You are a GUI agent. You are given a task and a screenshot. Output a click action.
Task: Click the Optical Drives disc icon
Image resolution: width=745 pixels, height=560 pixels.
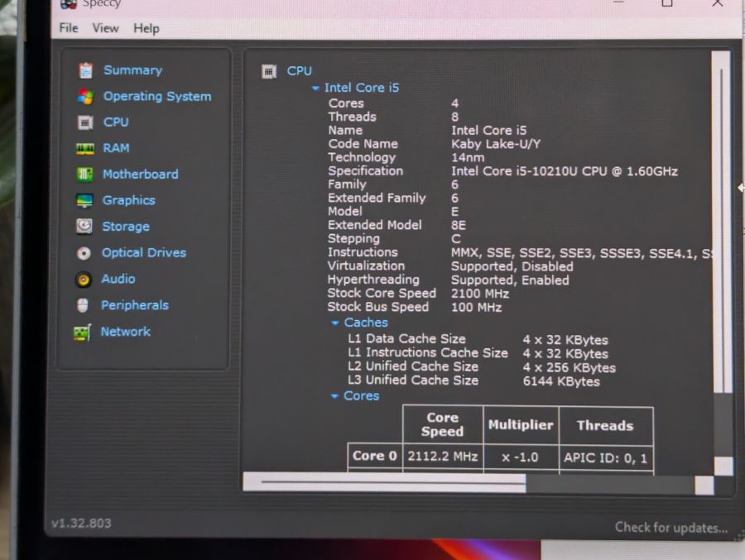coord(84,253)
